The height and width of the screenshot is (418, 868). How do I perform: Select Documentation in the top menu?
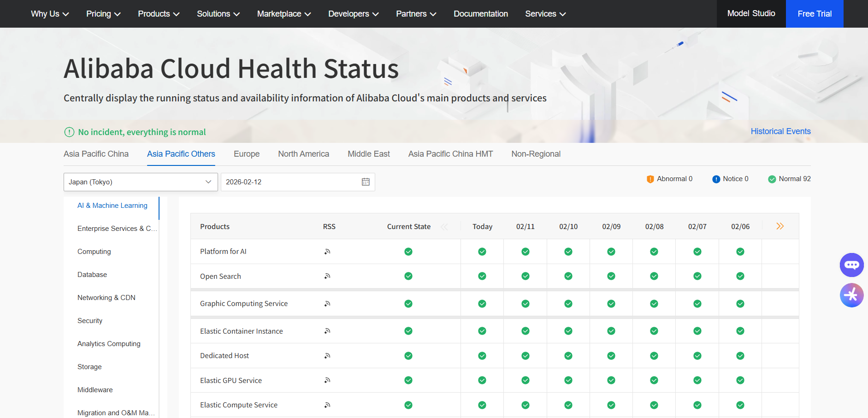coord(480,14)
